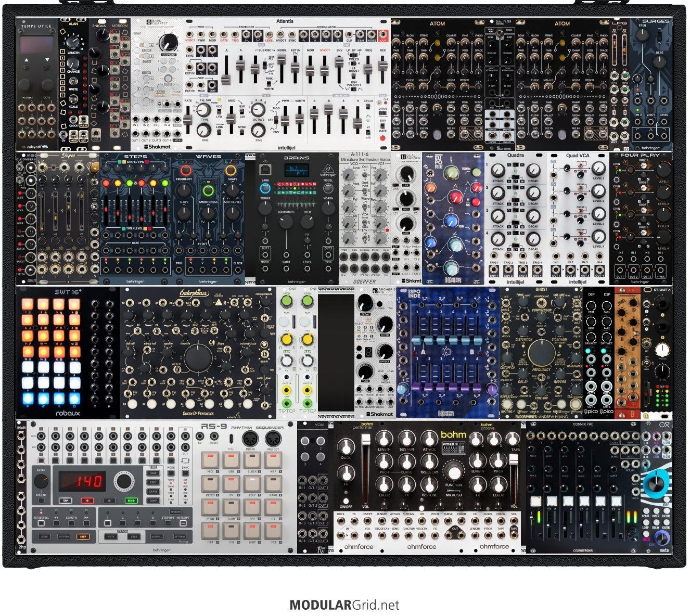Click the Micro SD slot on Bohm
Image resolution: width=690 pixels, height=616 pixels.
(x=453, y=490)
